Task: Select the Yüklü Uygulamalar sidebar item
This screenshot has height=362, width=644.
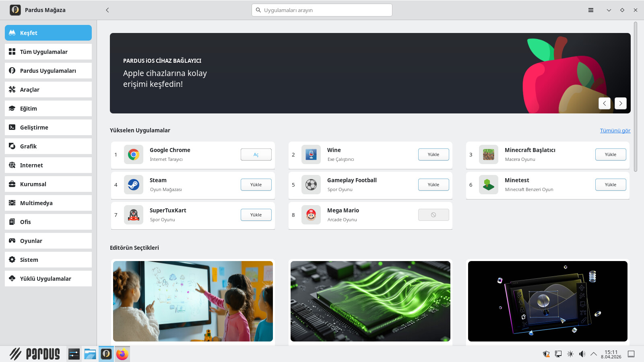Action: tap(48, 279)
